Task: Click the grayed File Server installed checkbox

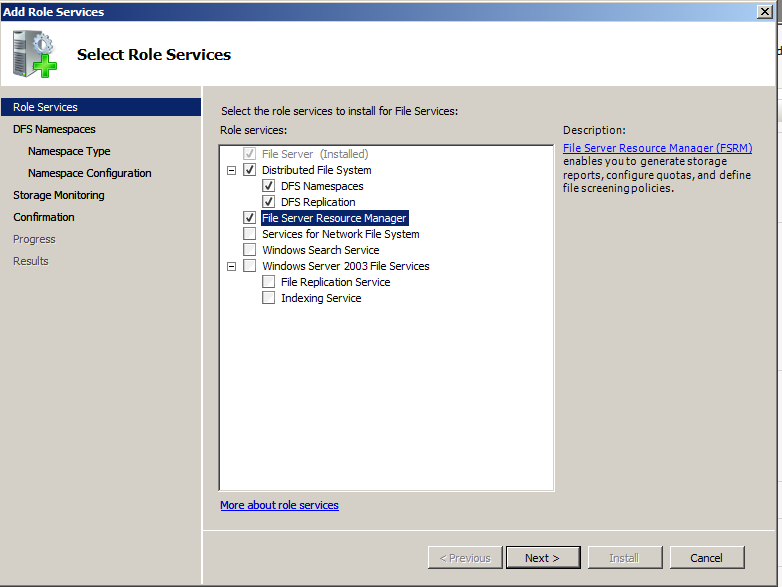Action: pos(249,154)
